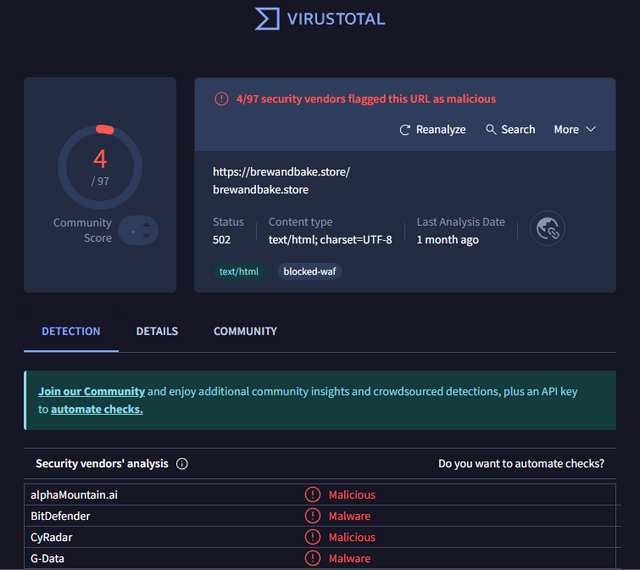Click the warning icon in the G-Data row
The width and height of the screenshot is (640, 570).
tap(313, 558)
